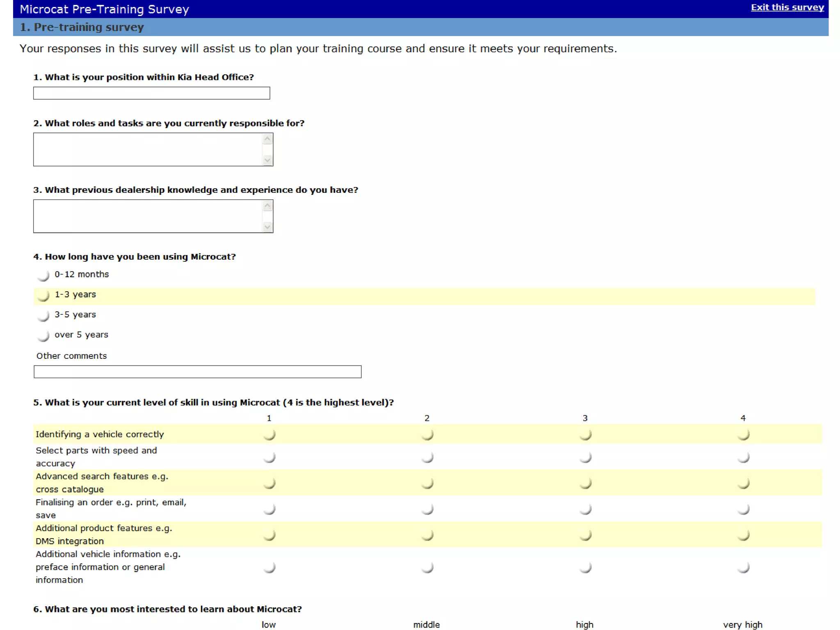
Task: Select the 0-12 months radio option
Action: point(43,275)
